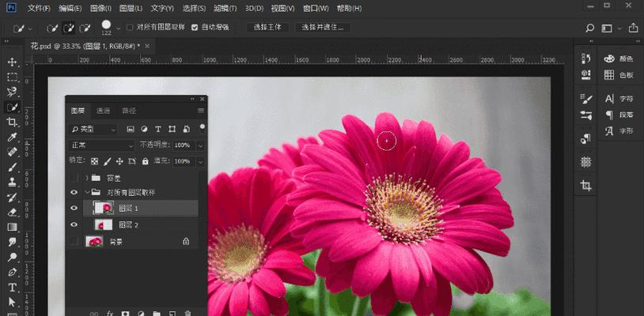Image resolution: width=644 pixels, height=316 pixels.
Task: Collapse the 对所有图层取样 layer group
Action: 87,192
